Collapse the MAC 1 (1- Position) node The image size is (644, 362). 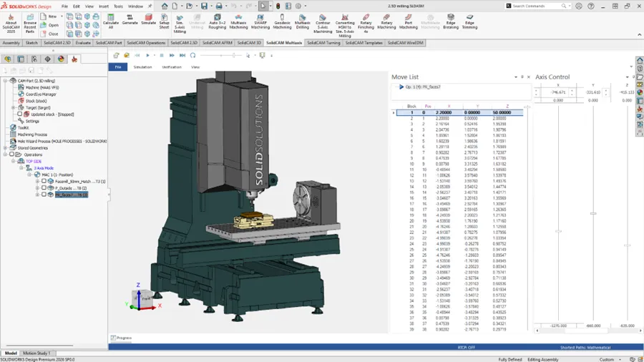coord(29,175)
